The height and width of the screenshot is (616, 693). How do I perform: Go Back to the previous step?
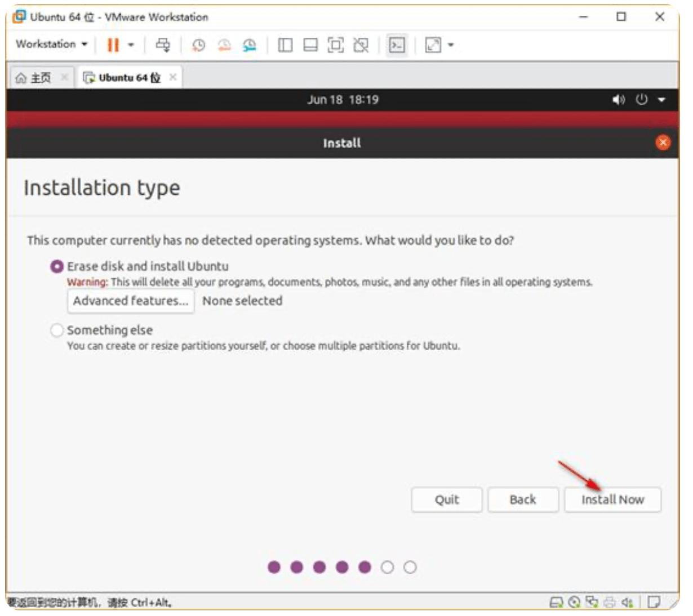(523, 499)
